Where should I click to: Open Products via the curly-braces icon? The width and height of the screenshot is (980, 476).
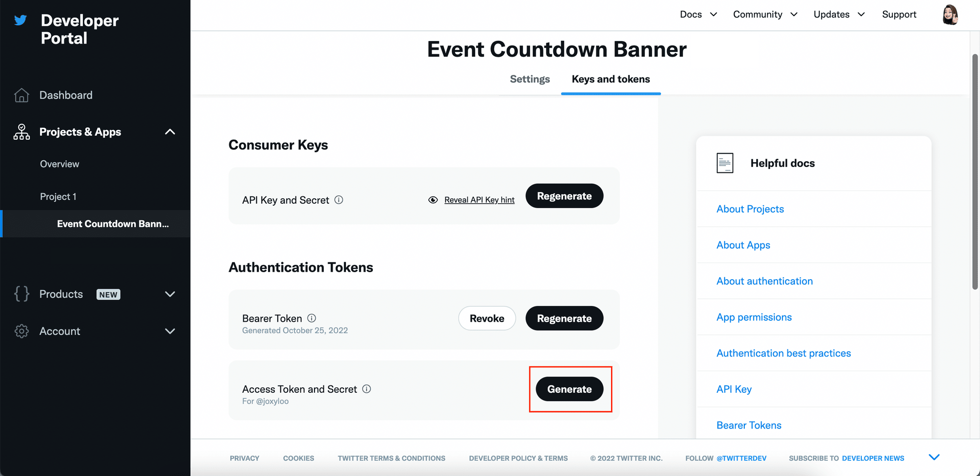[21, 294]
